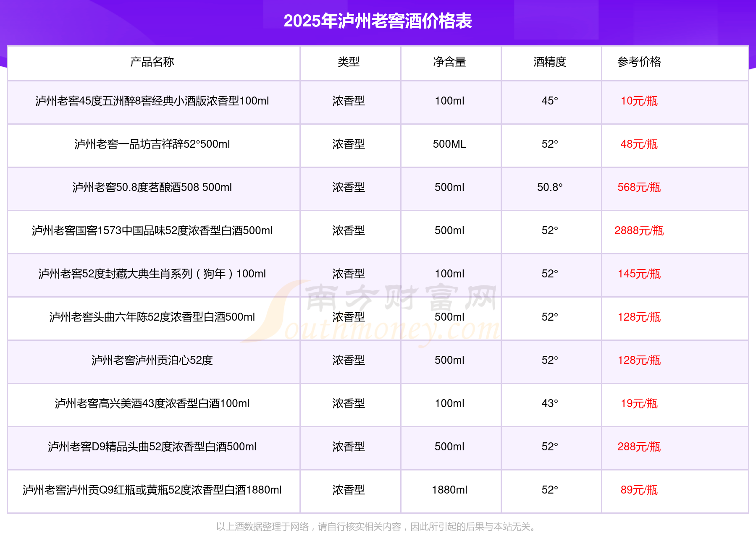Click product name "泸州老窖50.8度茗酿酒508 500ml"
Image resolution: width=756 pixels, height=533 pixels.
pyautogui.click(x=152, y=187)
